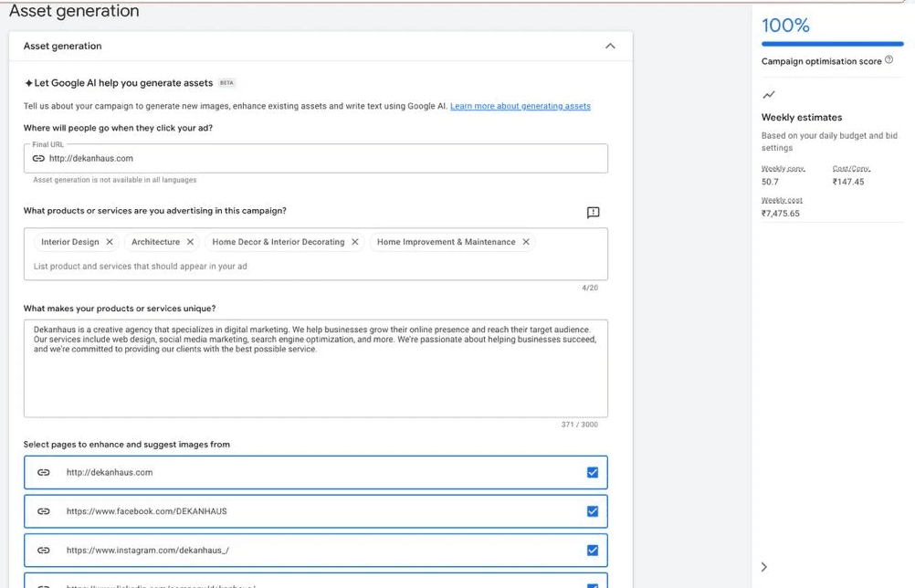Screen dimensions: 915x588
Task: Remove Home Improvement & Maintenance chip
Action: click(526, 241)
